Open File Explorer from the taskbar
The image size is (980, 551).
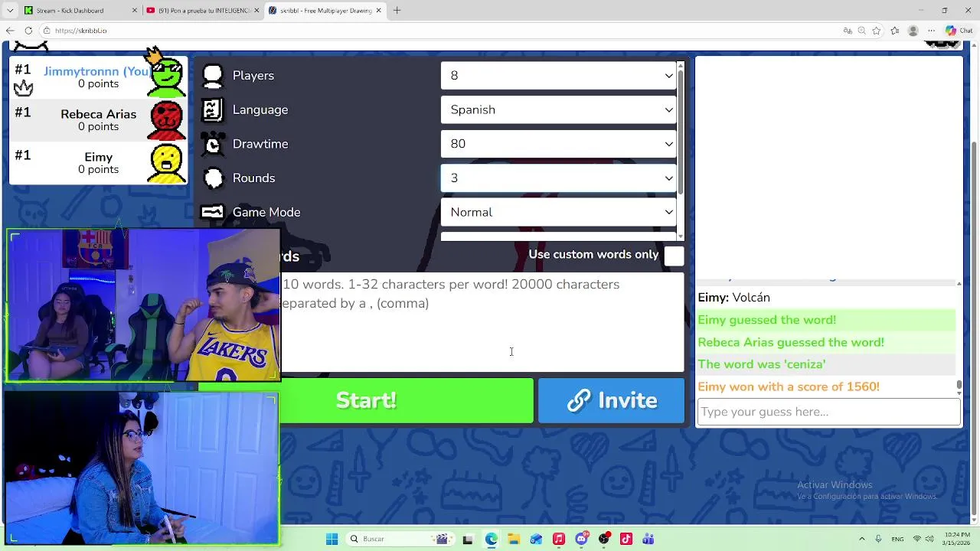point(514,539)
